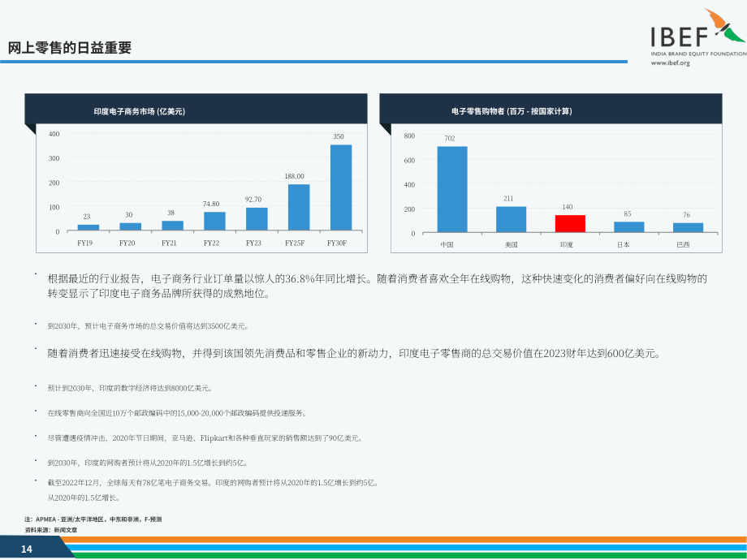Click the data label 350
Screen dimensions: 747x560
(x=339, y=136)
